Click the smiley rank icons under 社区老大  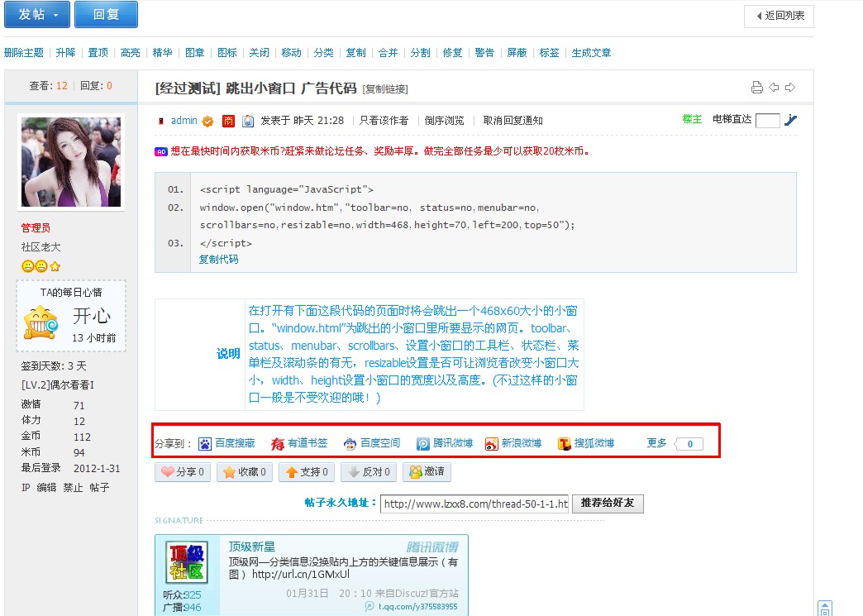(41, 266)
